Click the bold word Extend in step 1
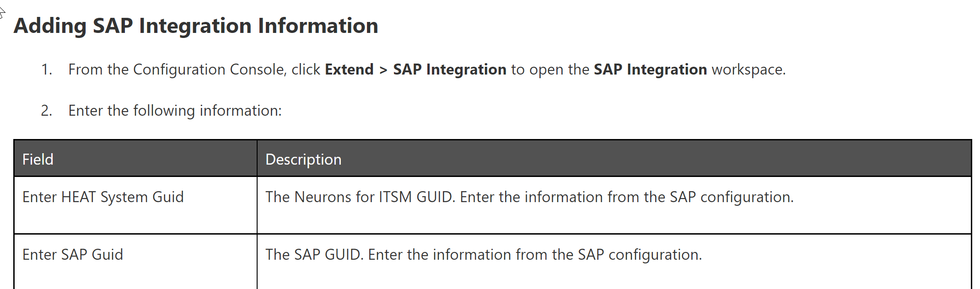980x289 pixels. (x=349, y=70)
